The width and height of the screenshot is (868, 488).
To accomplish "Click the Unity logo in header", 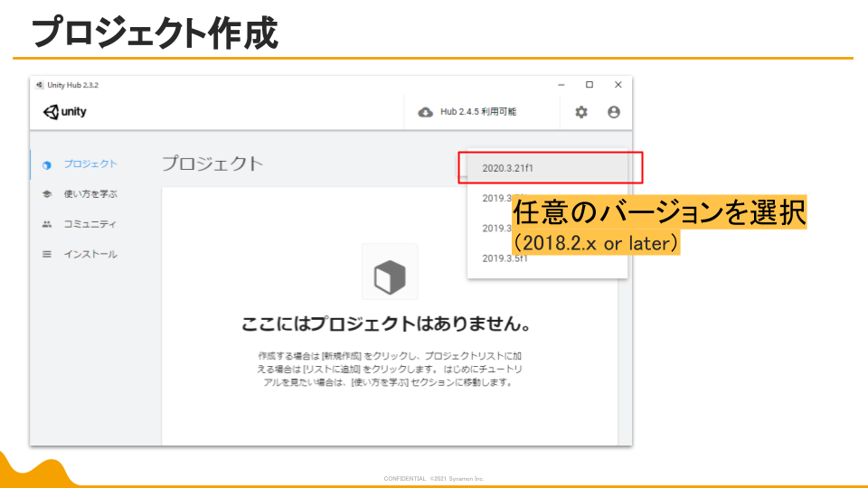I will click(65, 112).
